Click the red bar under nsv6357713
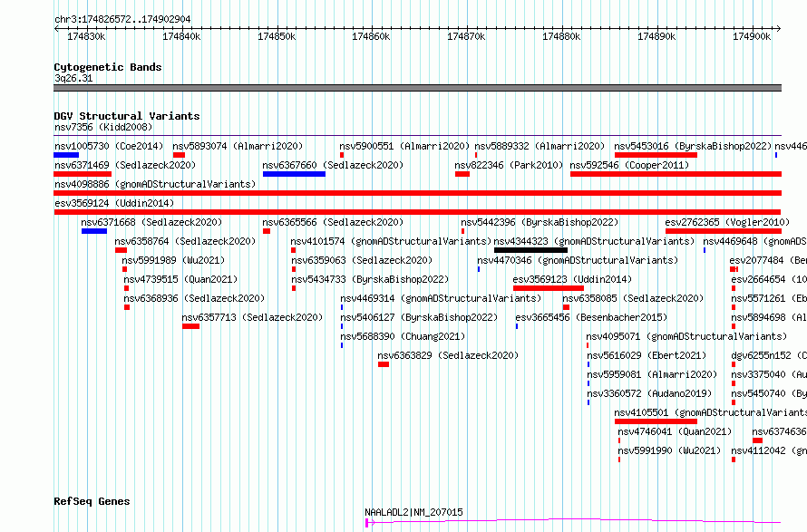807x532 pixels. (x=191, y=326)
